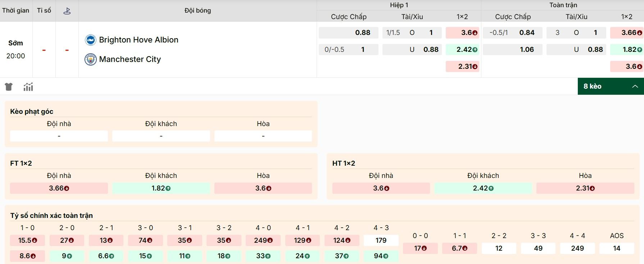Choose 2 - 2 draw score odds 12
The height and width of the screenshot is (264, 644).
coord(499,249)
